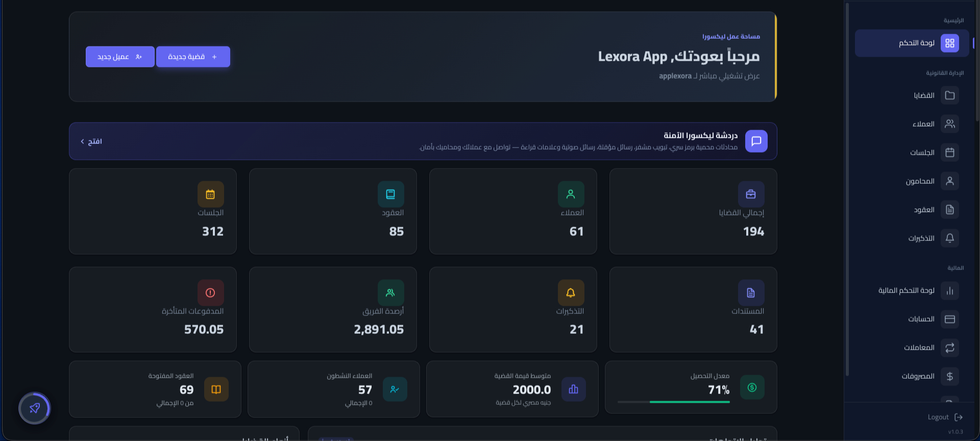Click the logout arrow icon
This screenshot has width=980, height=441.
click(x=959, y=417)
